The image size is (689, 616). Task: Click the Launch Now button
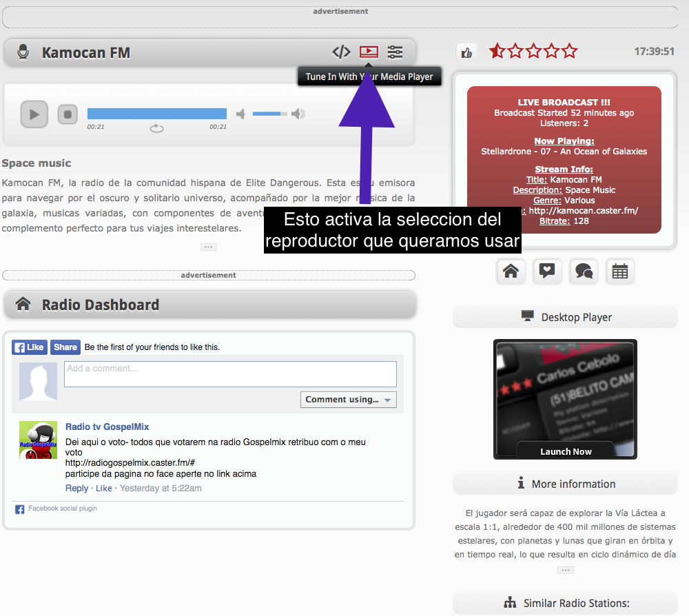coord(566,451)
